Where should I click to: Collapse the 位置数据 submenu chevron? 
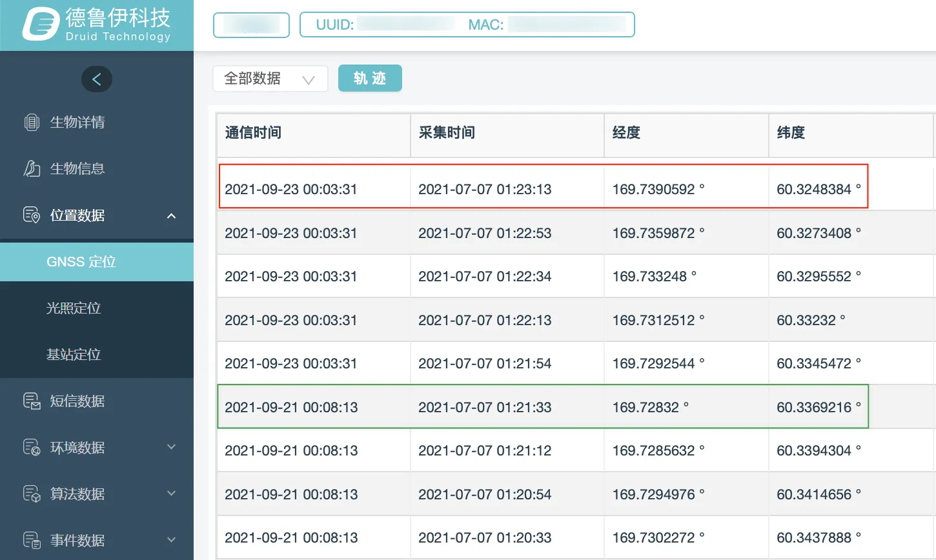(171, 215)
